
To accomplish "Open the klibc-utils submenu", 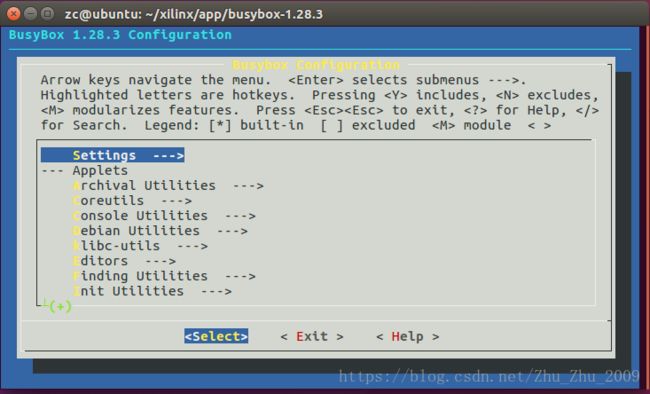I will coord(140,246).
